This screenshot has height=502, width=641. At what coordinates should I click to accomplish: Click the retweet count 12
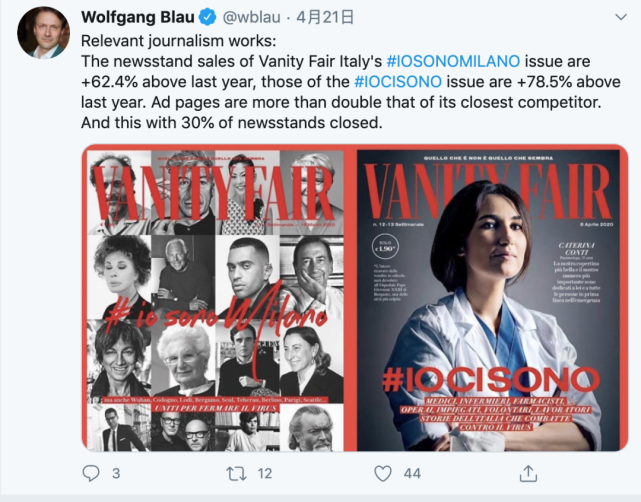264,473
